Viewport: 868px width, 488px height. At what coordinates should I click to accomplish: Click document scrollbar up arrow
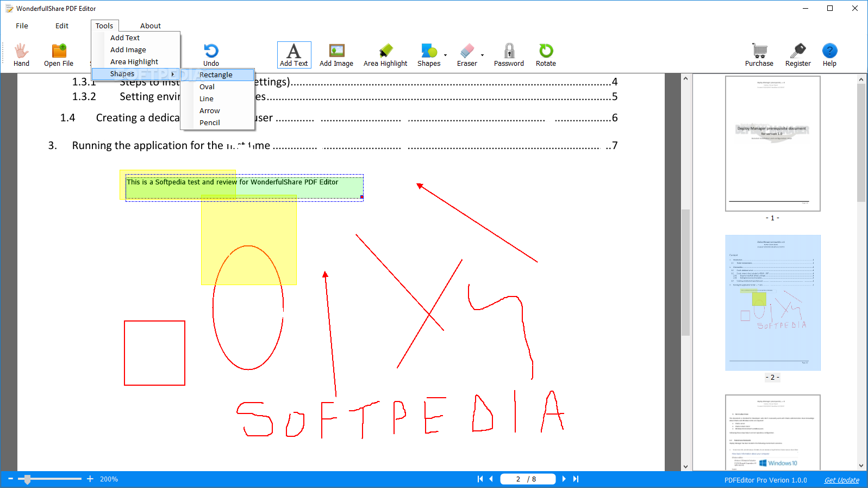coord(685,78)
